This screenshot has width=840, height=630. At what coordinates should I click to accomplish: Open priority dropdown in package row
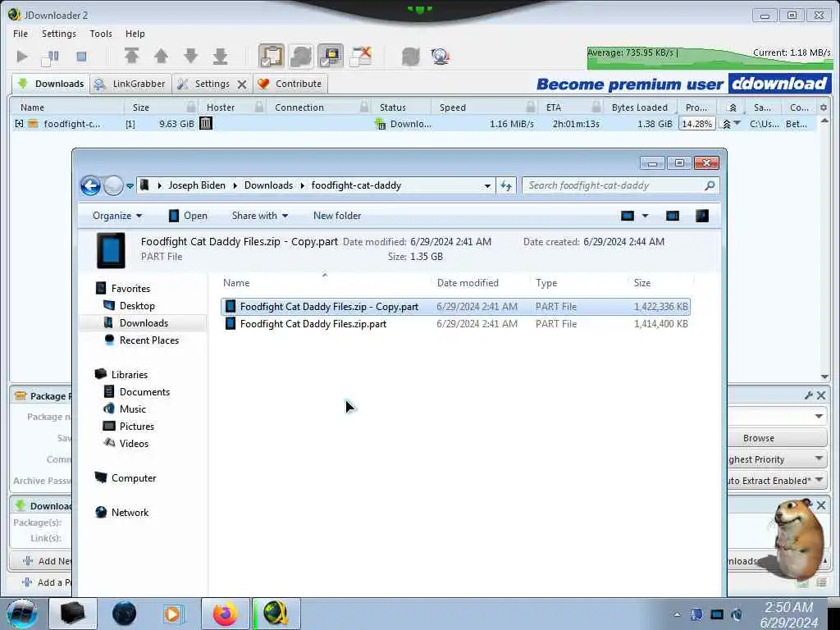pos(737,124)
